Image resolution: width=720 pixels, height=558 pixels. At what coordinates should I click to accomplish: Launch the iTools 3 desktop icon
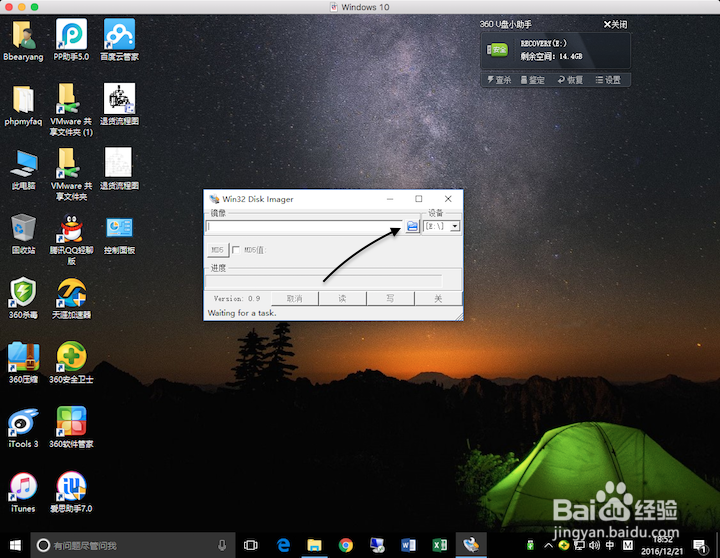pyautogui.click(x=23, y=428)
